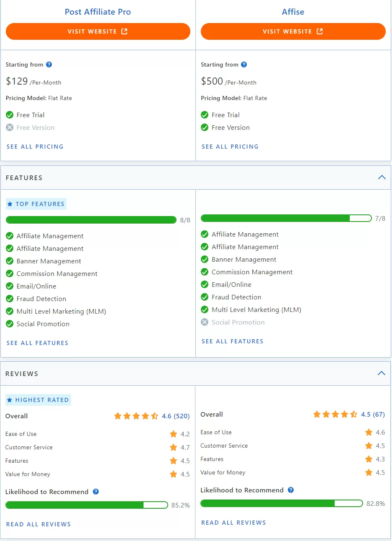Screen dimensions: 392x541
Task: Click the greyed checkmark beside Affise's Social Promotion
Action: tap(205, 322)
